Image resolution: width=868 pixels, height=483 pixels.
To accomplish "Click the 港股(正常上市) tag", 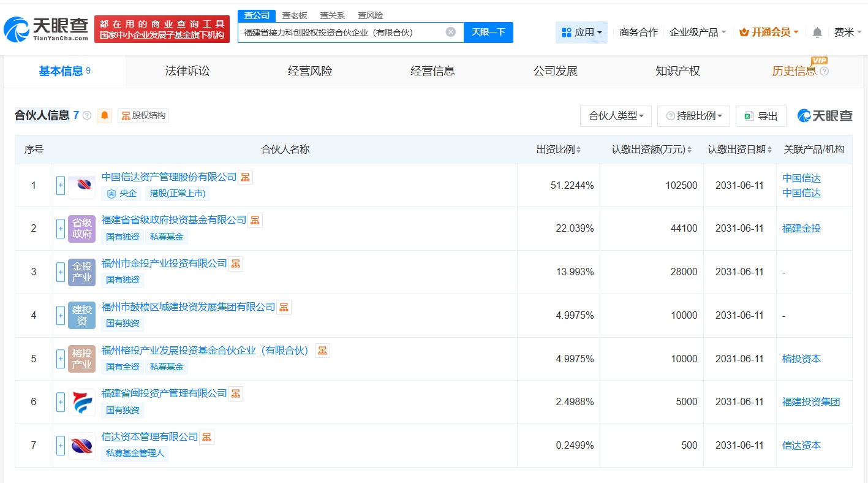I will tap(178, 194).
